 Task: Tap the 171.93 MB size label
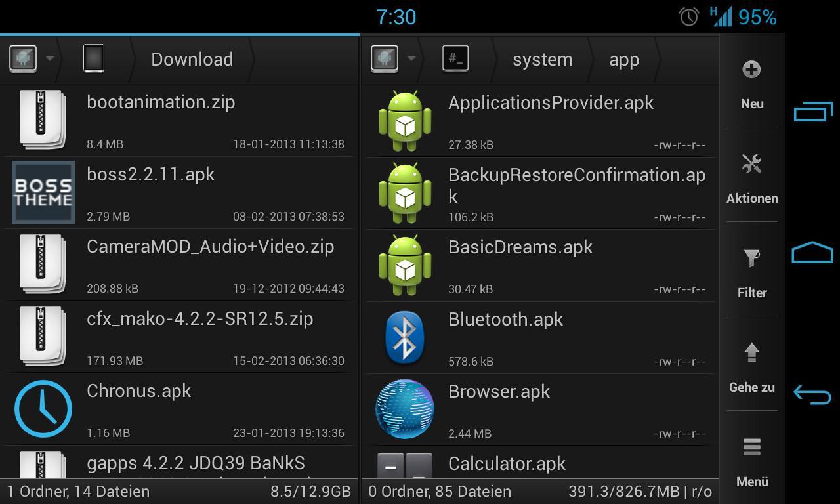pos(115,361)
